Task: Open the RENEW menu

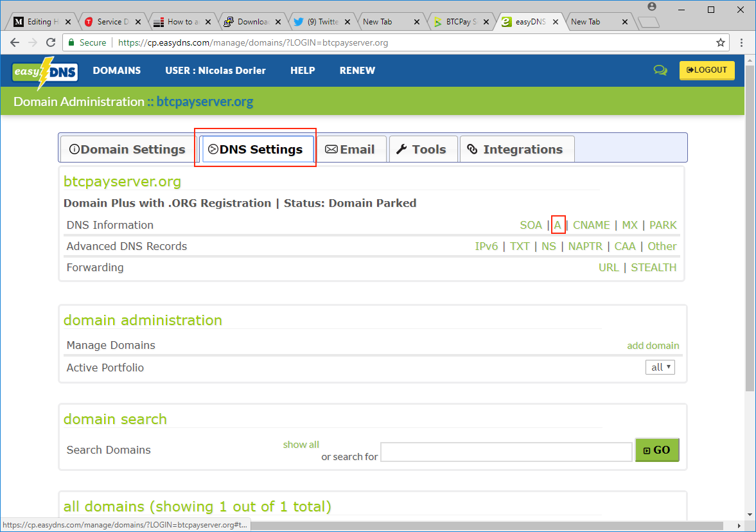Action: click(356, 71)
